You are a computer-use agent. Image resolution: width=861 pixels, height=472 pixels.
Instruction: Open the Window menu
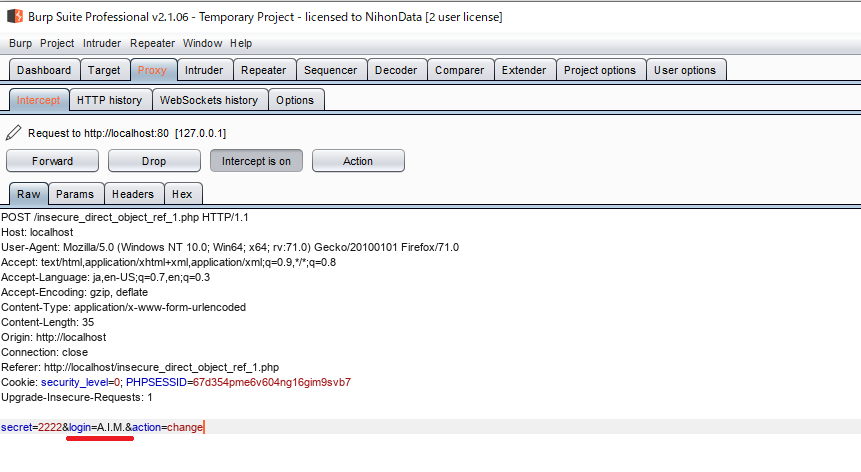point(202,43)
